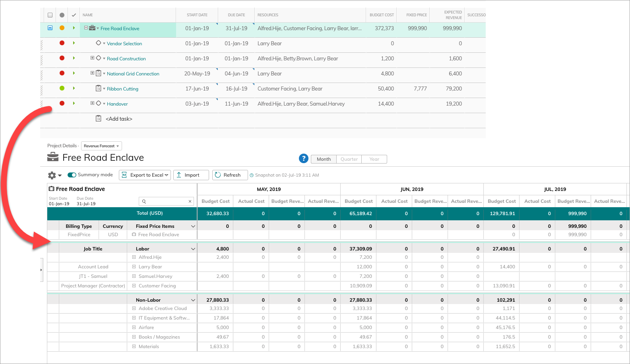Click the snapshot clock icon
The height and width of the screenshot is (364, 630).
click(x=252, y=175)
